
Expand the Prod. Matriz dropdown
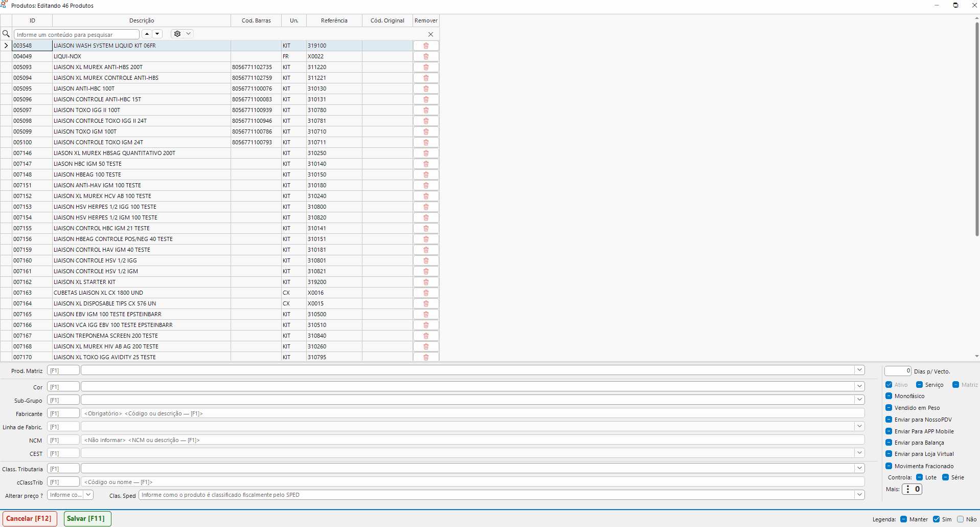pyautogui.click(x=859, y=370)
